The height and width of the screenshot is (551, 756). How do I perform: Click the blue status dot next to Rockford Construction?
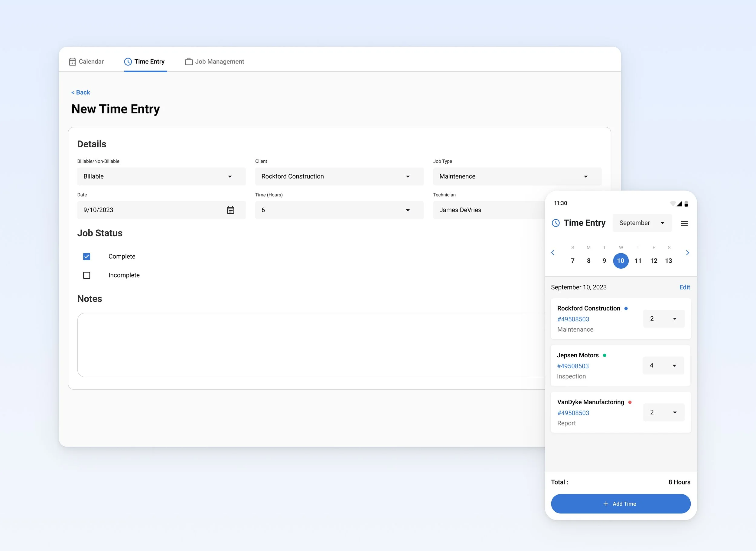626,309
